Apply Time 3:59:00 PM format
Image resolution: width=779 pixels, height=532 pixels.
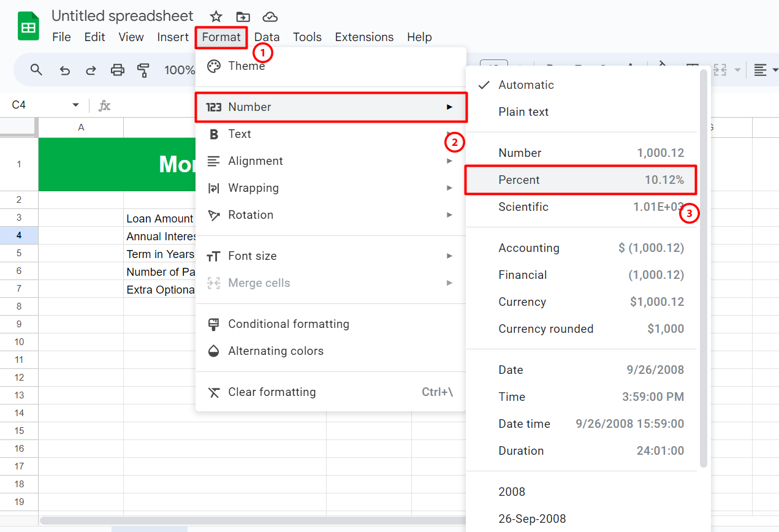tap(581, 397)
